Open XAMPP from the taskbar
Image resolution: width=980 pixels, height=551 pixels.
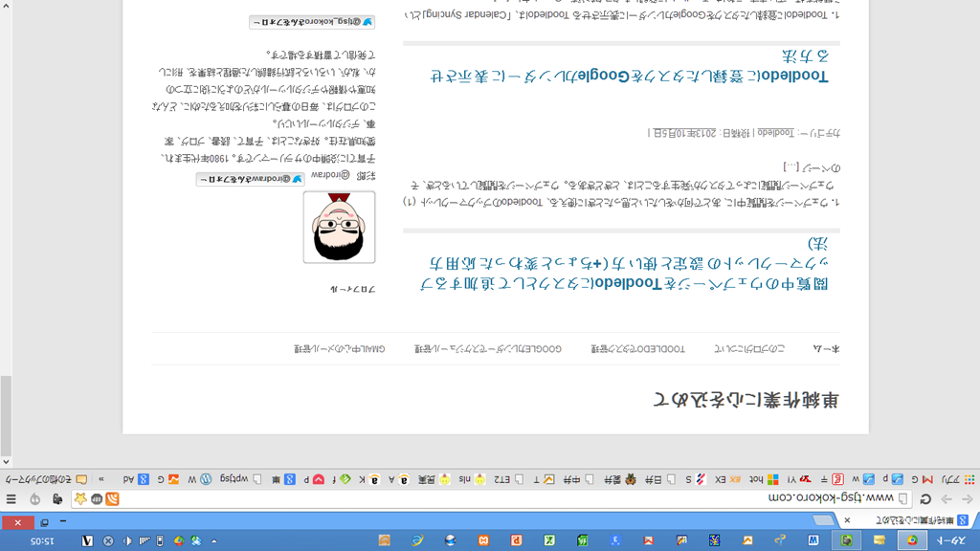pos(483,540)
